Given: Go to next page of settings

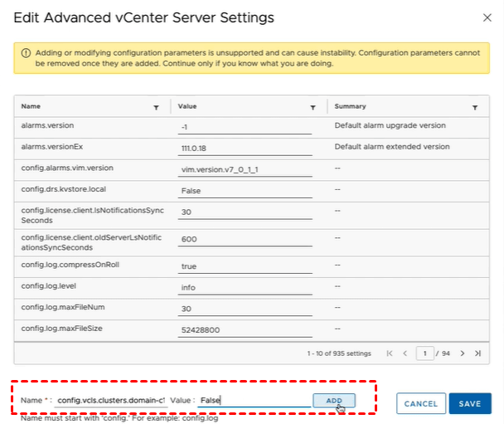Looking at the screenshot, I should (463, 353).
